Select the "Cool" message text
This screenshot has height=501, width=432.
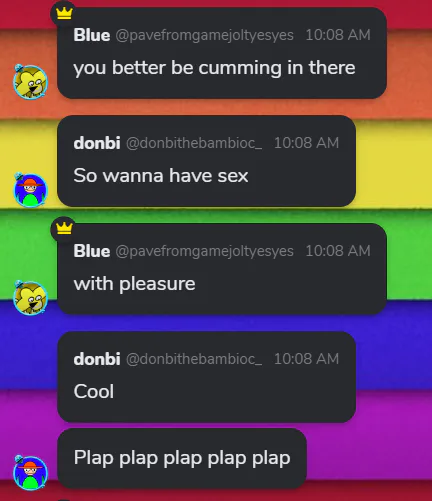pyautogui.click(x=94, y=391)
